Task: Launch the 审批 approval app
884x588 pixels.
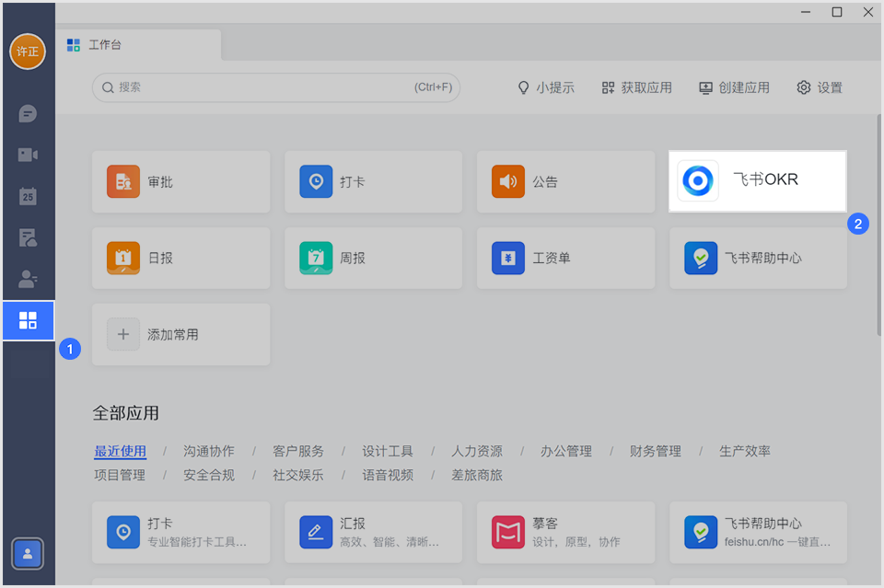Action: [181, 181]
